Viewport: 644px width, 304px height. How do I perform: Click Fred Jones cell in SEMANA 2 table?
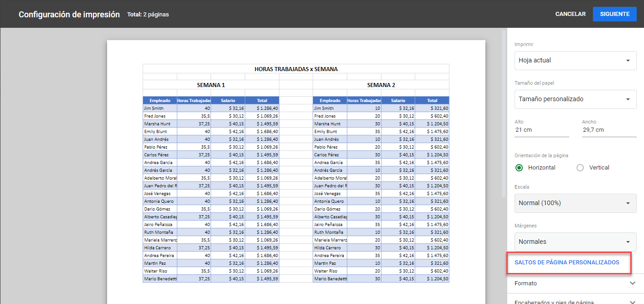pos(330,116)
